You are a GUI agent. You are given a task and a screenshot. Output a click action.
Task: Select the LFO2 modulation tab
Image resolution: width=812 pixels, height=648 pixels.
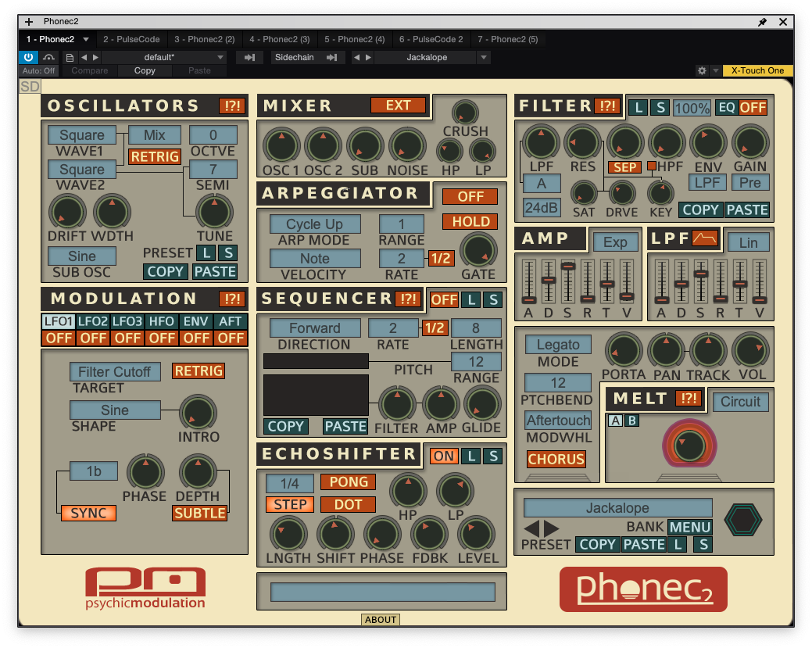[93, 321]
